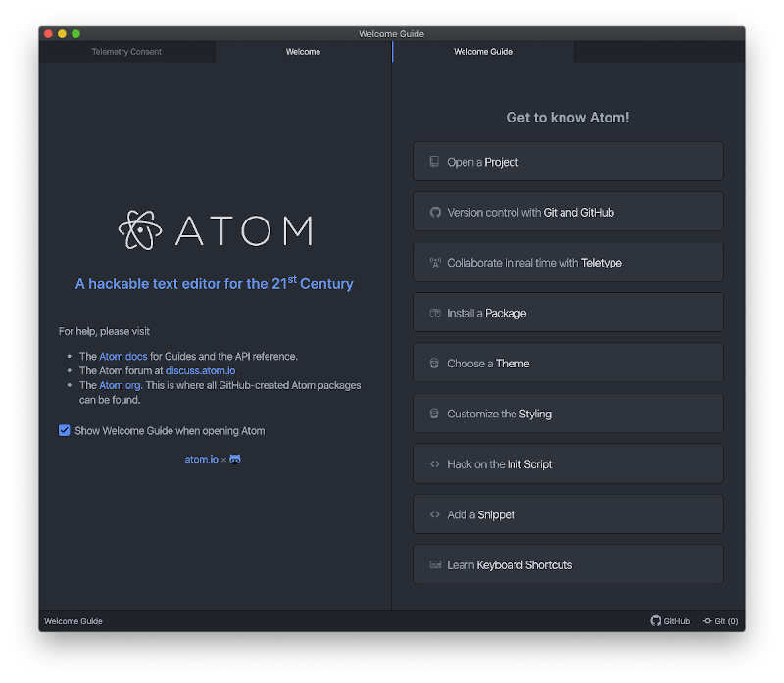Expand the Add a Snippet section
Viewport: 784px width, 683px height.
(568, 513)
